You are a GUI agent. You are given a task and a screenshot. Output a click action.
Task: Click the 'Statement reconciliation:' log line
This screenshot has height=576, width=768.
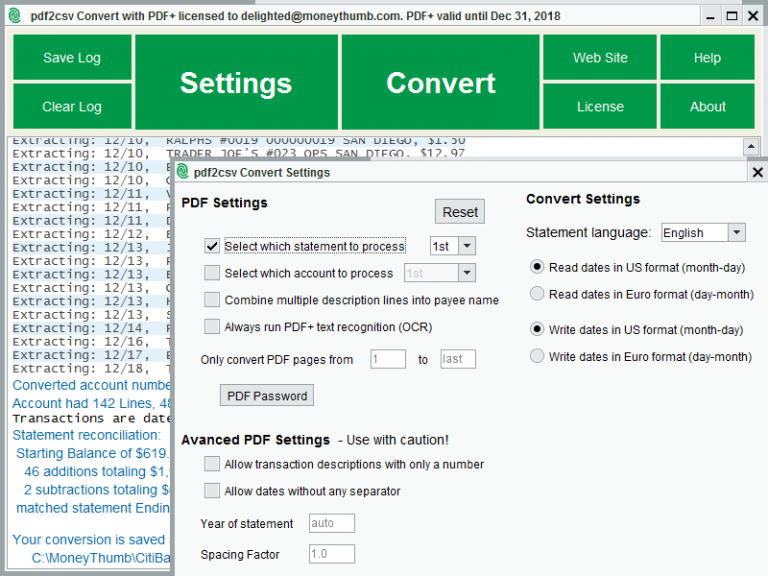[87, 435]
